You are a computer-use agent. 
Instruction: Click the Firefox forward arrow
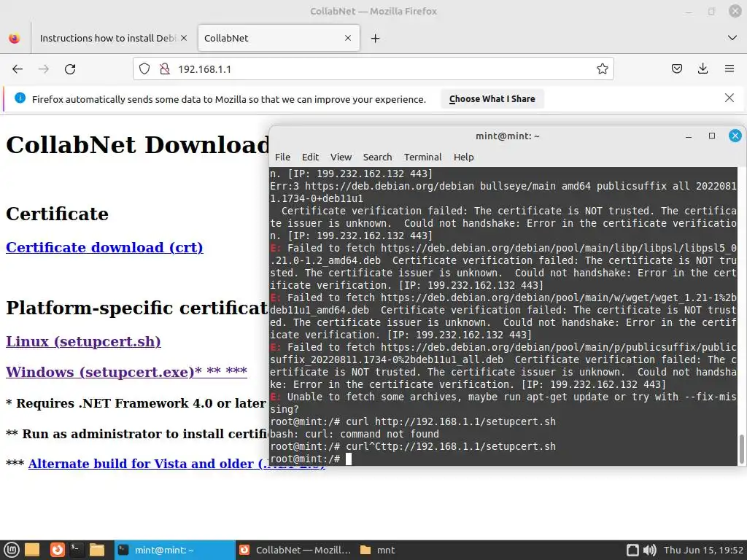[x=44, y=69]
